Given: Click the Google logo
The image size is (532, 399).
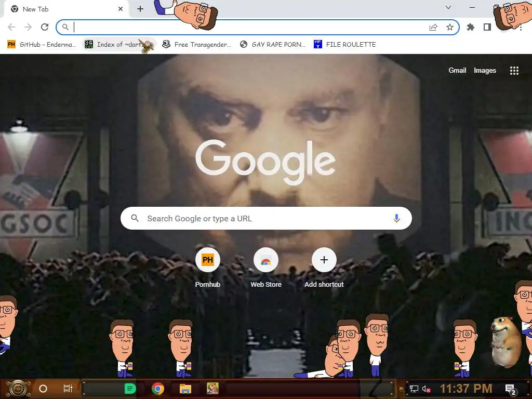Looking at the screenshot, I should coord(265,162).
